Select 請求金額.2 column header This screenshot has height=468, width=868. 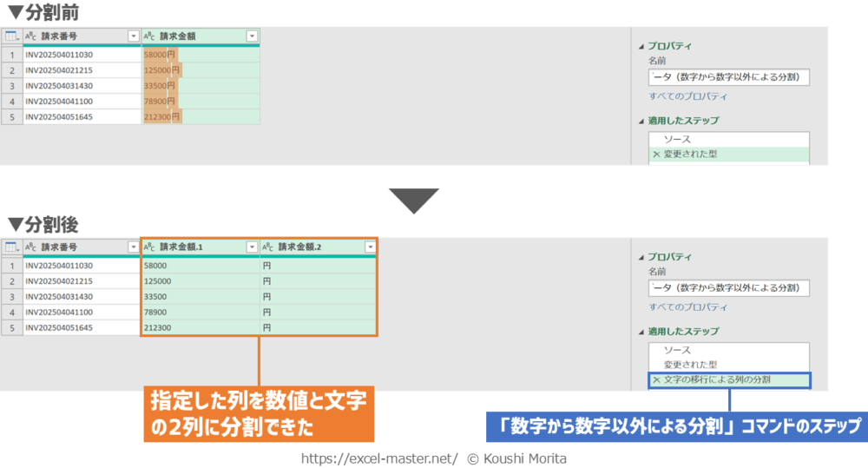click(319, 247)
